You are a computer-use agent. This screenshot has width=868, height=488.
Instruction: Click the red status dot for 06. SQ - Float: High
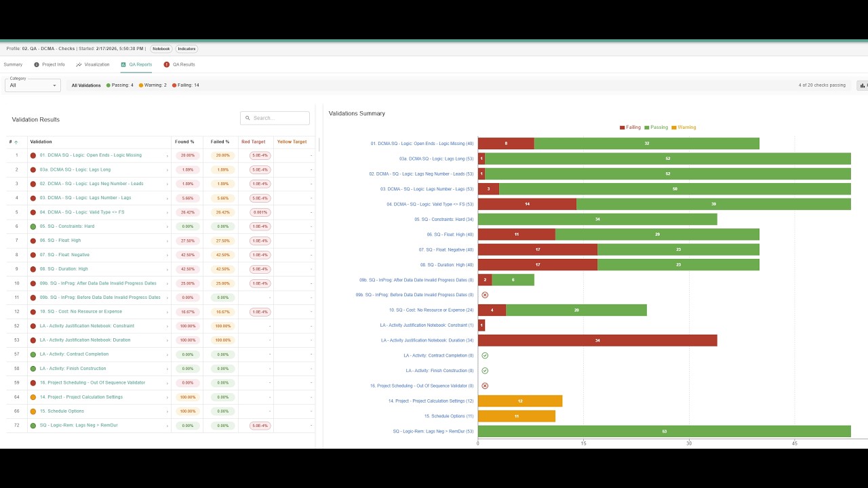[33, 241]
